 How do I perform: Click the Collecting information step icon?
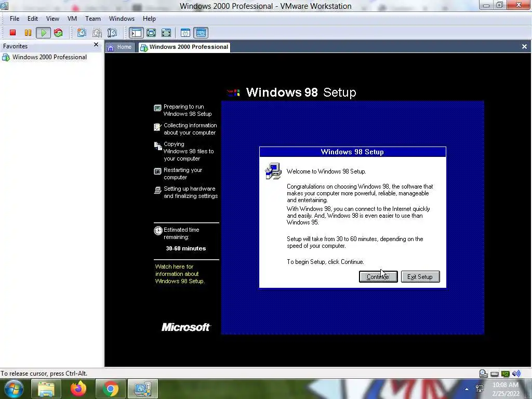click(157, 127)
